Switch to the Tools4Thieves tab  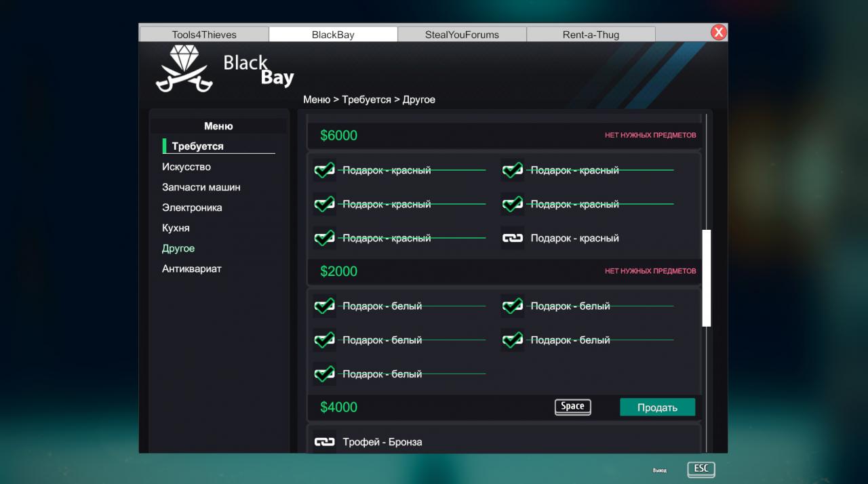click(204, 35)
